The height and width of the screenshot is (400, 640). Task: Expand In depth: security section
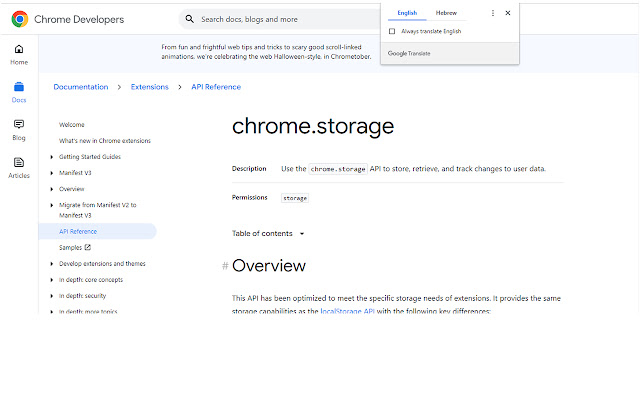(x=52, y=296)
